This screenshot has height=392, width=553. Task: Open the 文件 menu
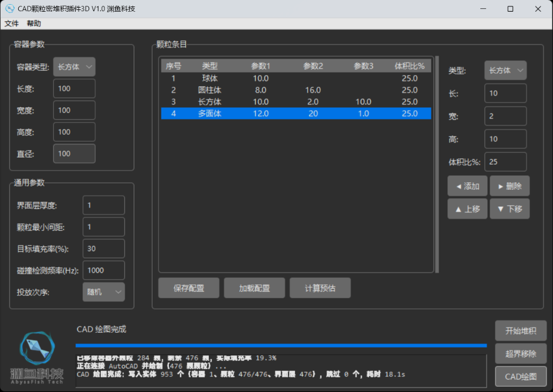point(12,23)
